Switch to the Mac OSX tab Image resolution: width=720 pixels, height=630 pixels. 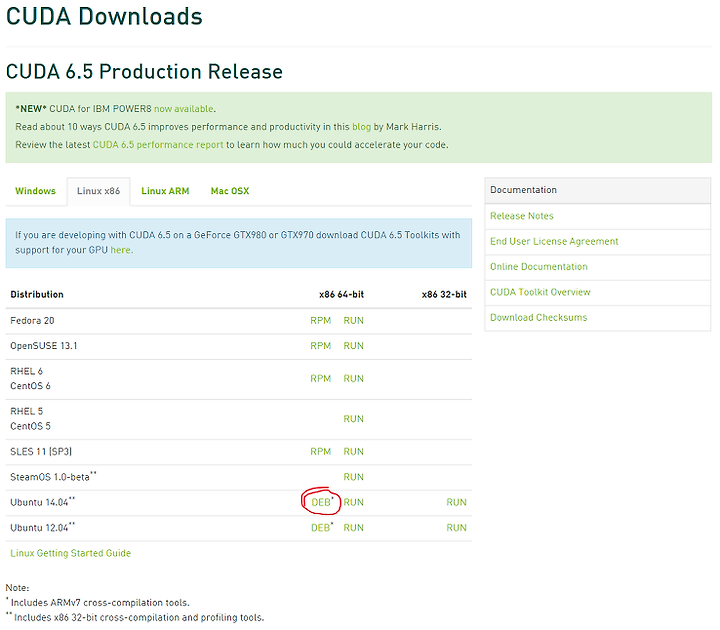(x=230, y=191)
